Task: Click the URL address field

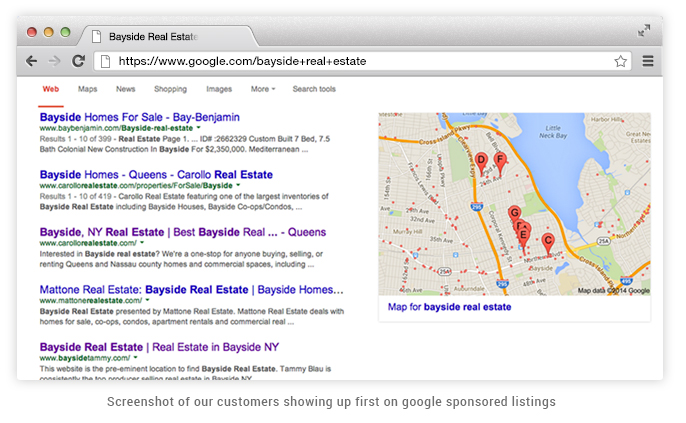Action: (362, 61)
